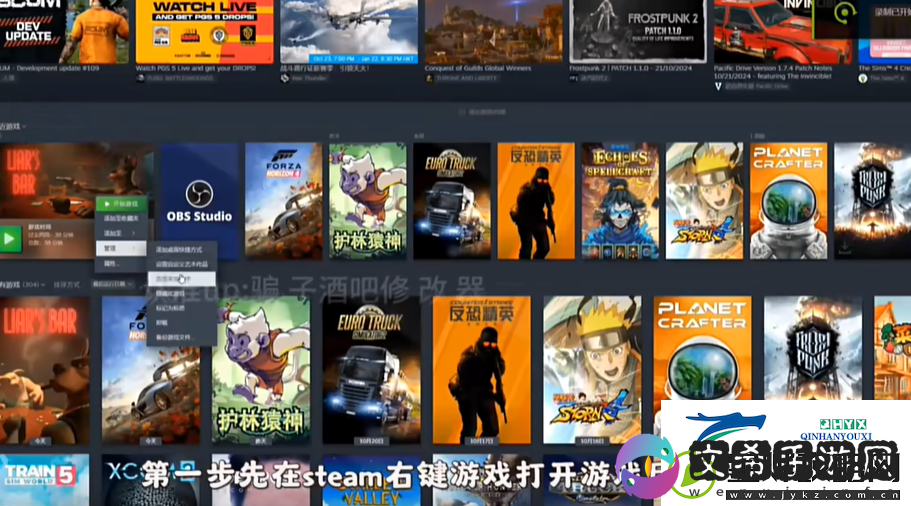
Task: Open Forza Horizon 4 in the recent games row
Action: (x=283, y=201)
